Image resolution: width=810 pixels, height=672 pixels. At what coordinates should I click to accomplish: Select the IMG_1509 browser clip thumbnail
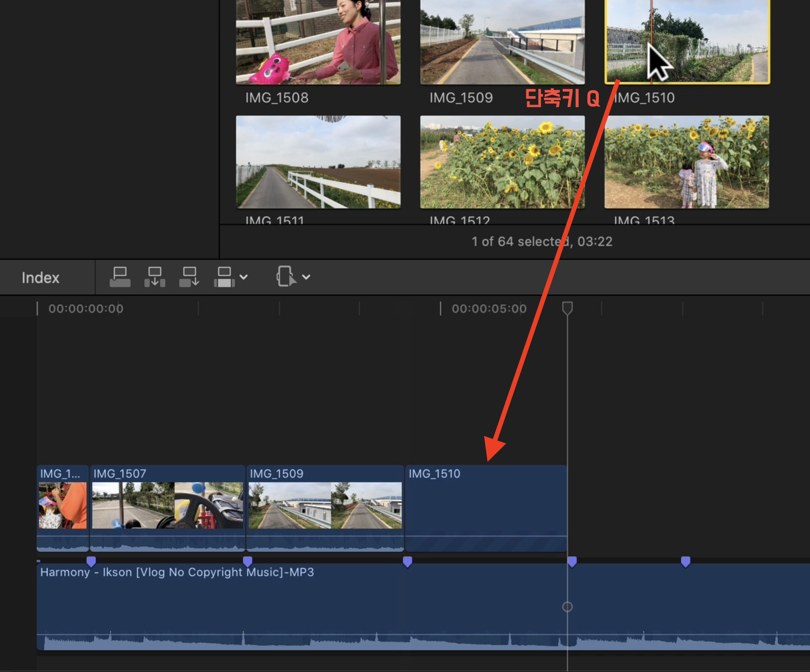(502, 42)
